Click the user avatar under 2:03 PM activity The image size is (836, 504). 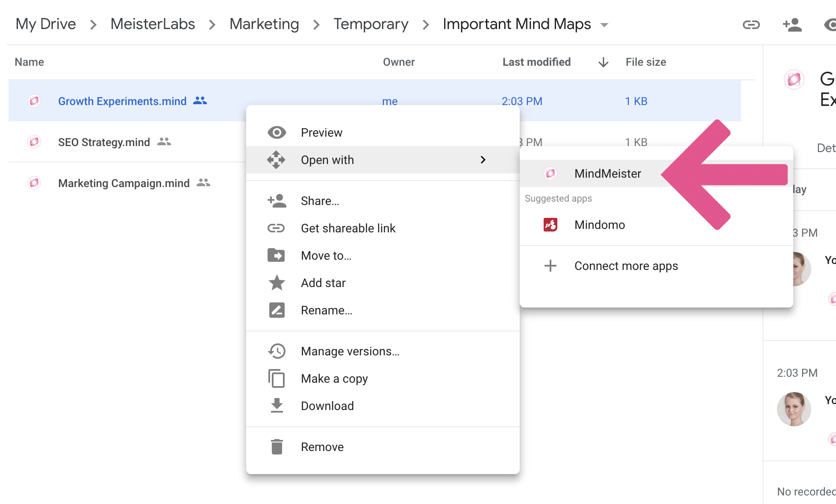tap(794, 409)
